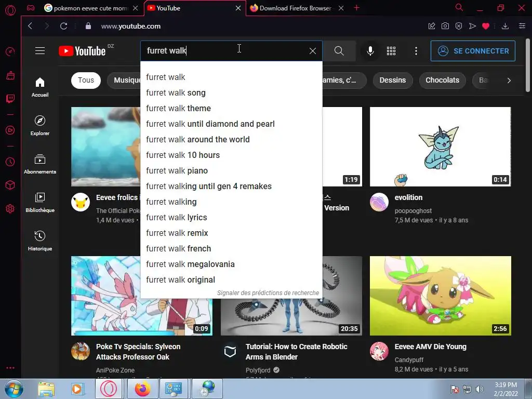This screenshot has width=532, height=399.
Task: Open Extensions cube icon in sidebar
Action: pos(10,185)
